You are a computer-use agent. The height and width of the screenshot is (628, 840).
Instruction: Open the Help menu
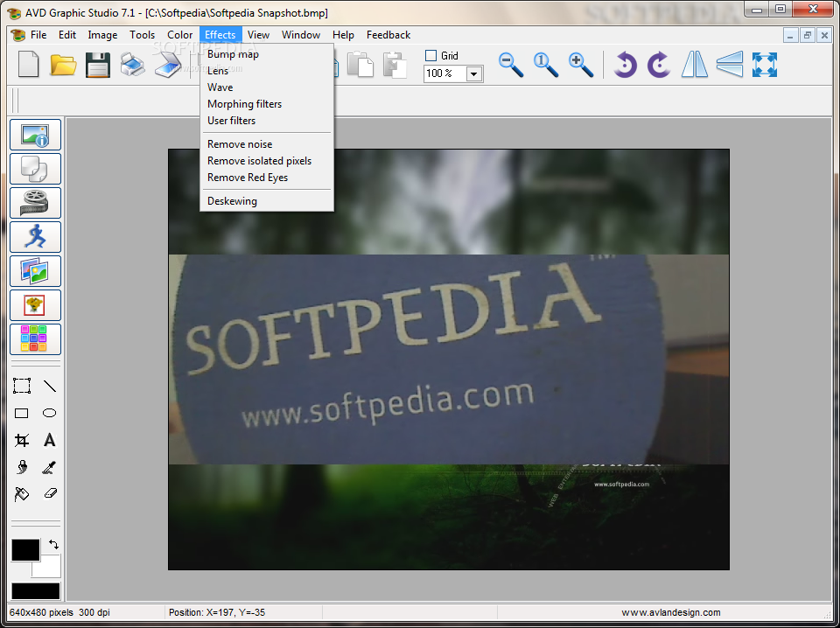[343, 35]
